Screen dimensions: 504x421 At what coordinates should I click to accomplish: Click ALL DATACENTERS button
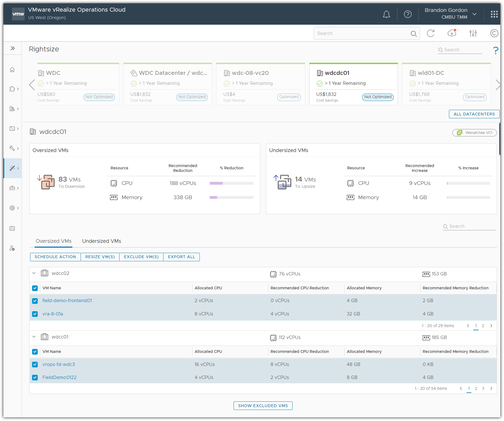(474, 114)
